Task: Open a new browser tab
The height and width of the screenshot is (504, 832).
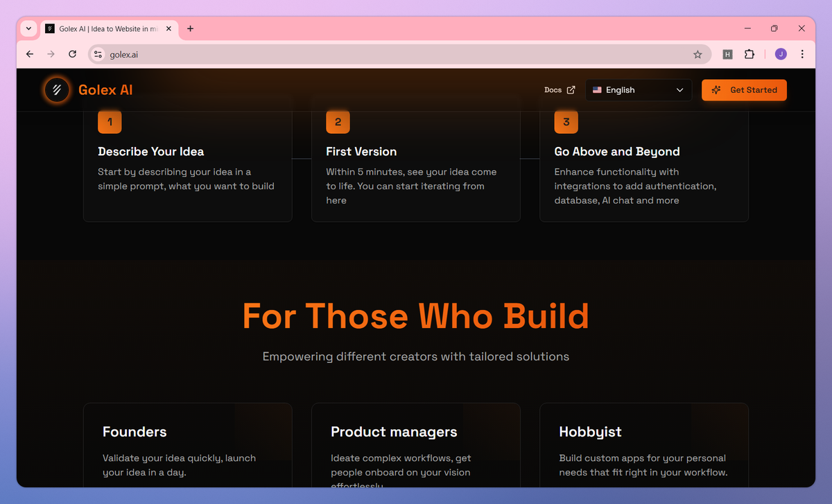Action: 191,28
